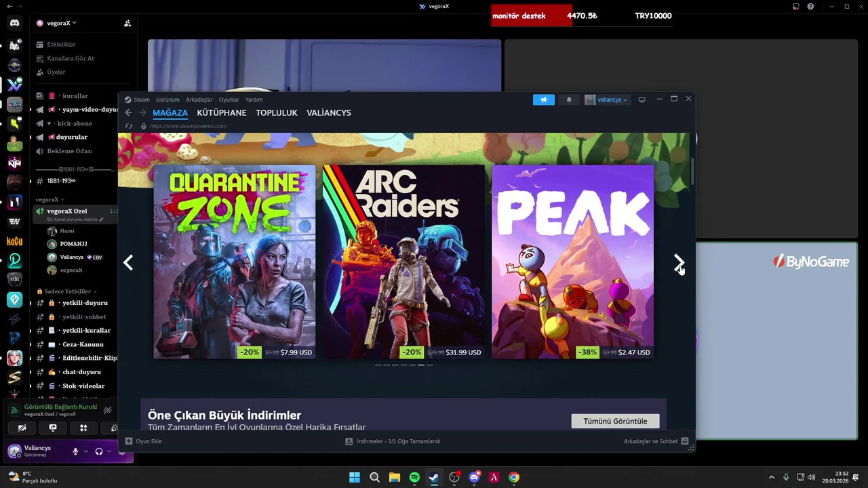Open taskbar search
The image size is (868, 488).
tap(374, 477)
